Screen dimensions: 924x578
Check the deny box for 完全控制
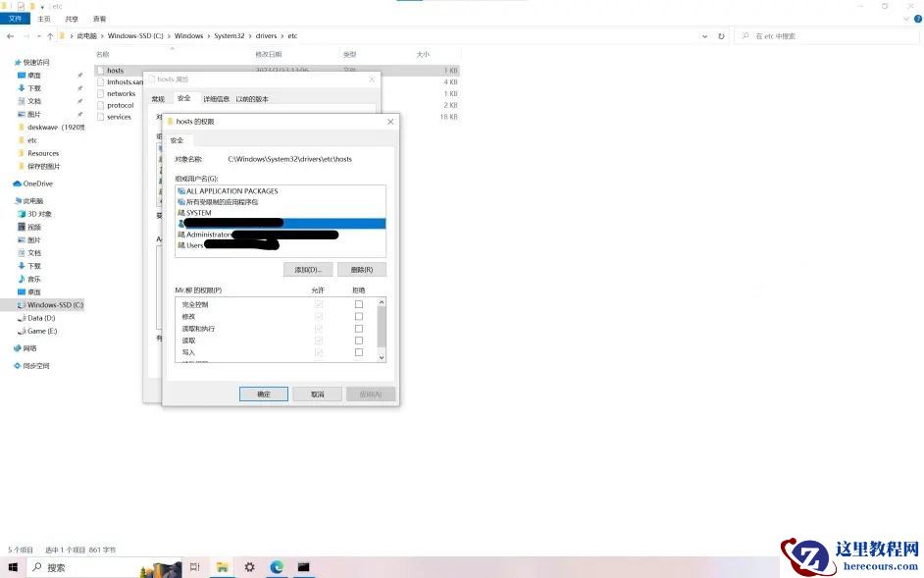coord(358,304)
